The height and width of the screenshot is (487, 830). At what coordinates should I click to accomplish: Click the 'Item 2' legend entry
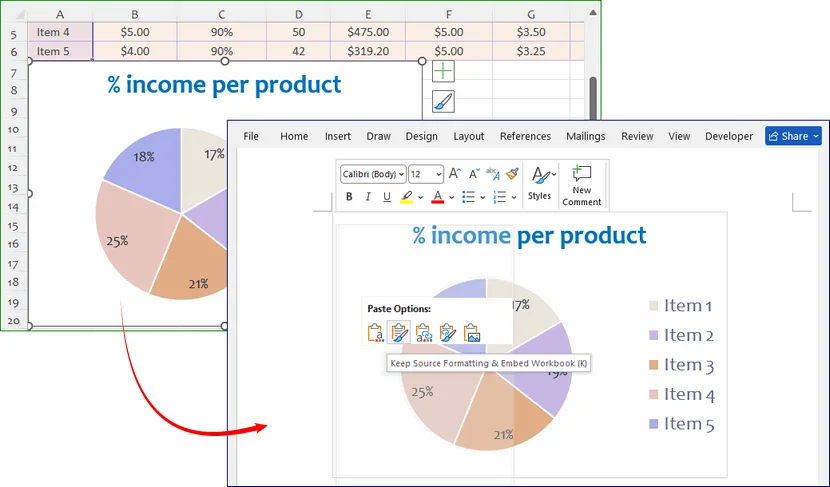coord(681,335)
